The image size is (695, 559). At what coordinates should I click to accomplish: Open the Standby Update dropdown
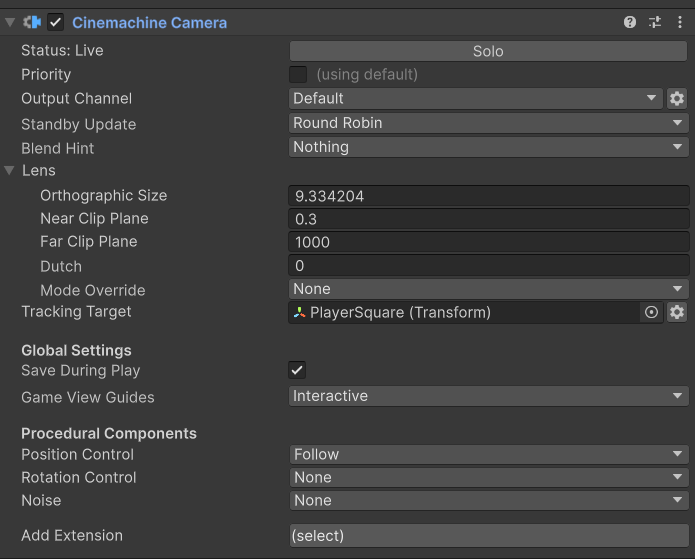488,123
